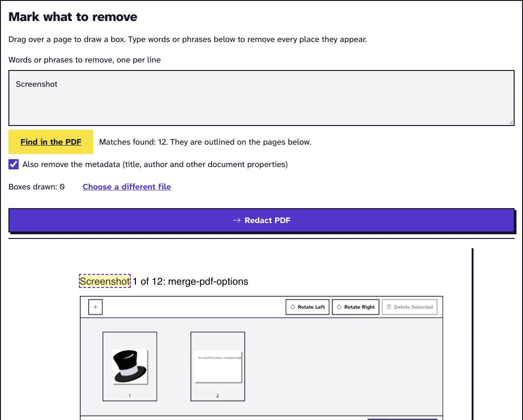Click the Rotate Left circular arrow icon
This screenshot has height=420, width=523.
(292, 307)
